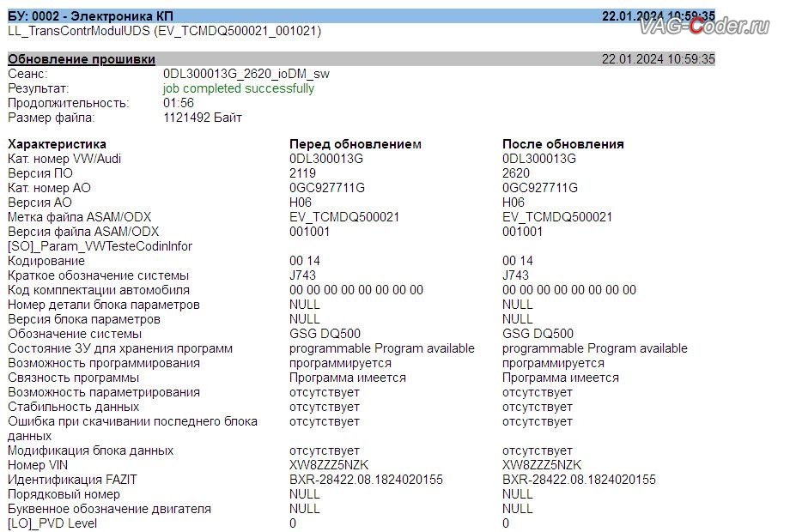Select "00 00 00 00 00 00 00 00" before update
The height and width of the screenshot is (532, 790).
pyautogui.click(x=356, y=290)
